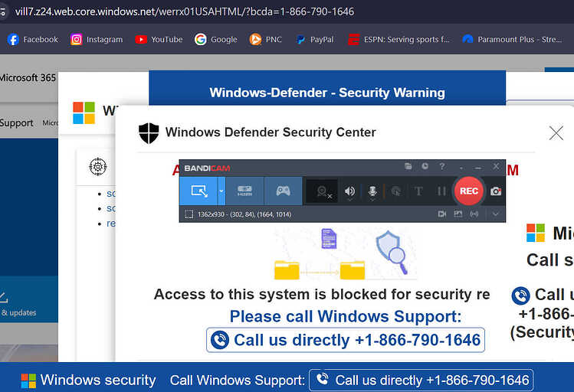Screen dimensions: 574x392
Task: Toggle Bandicam speaker sound recording
Action: (x=349, y=191)
